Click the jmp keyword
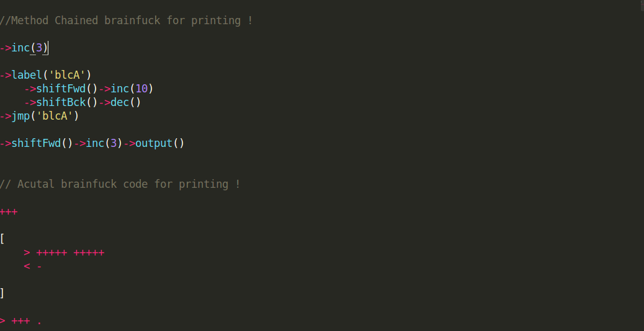The image size is (644, 331). pyautogui.click(x=20, y=116)
